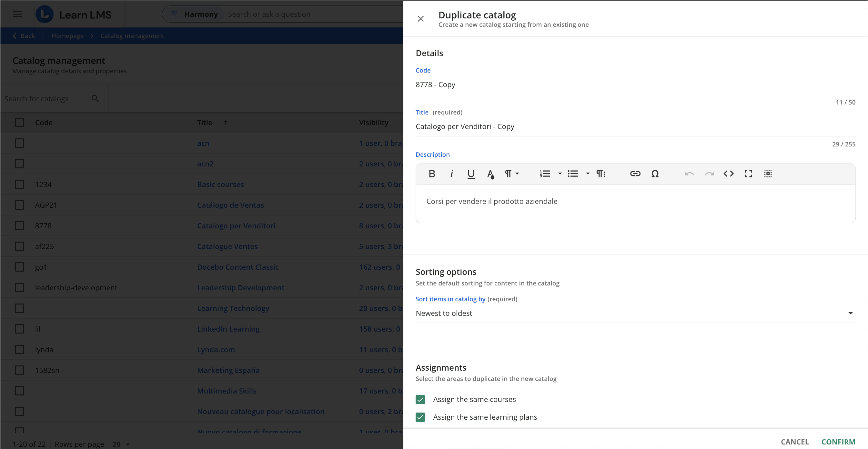The width and height of the screenshot is (868, 449).
Task: Undo last change in description editor
Action: (x=689, y=174)
